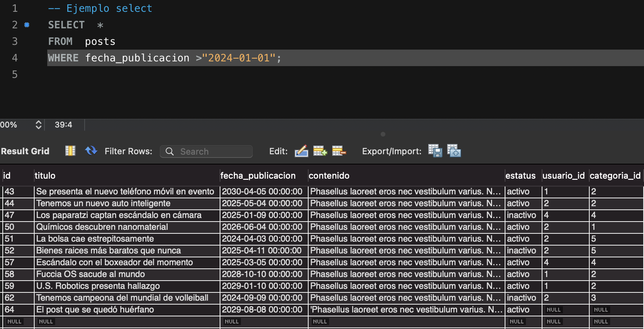Click the delete selected rows icon
This screenshot has width=644, height=329.
339,151
